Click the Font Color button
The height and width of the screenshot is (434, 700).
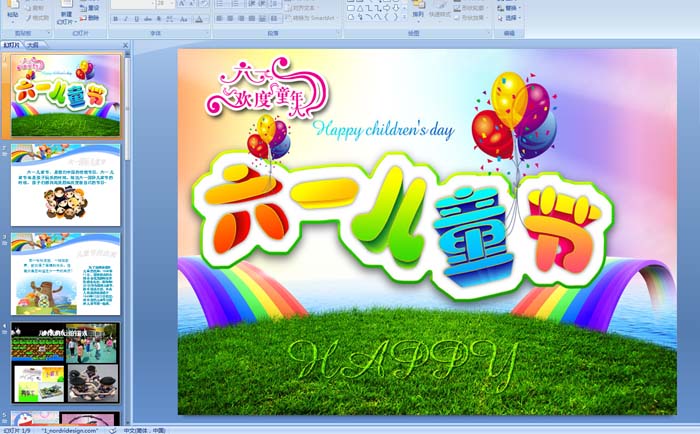[x=201, y=19]
